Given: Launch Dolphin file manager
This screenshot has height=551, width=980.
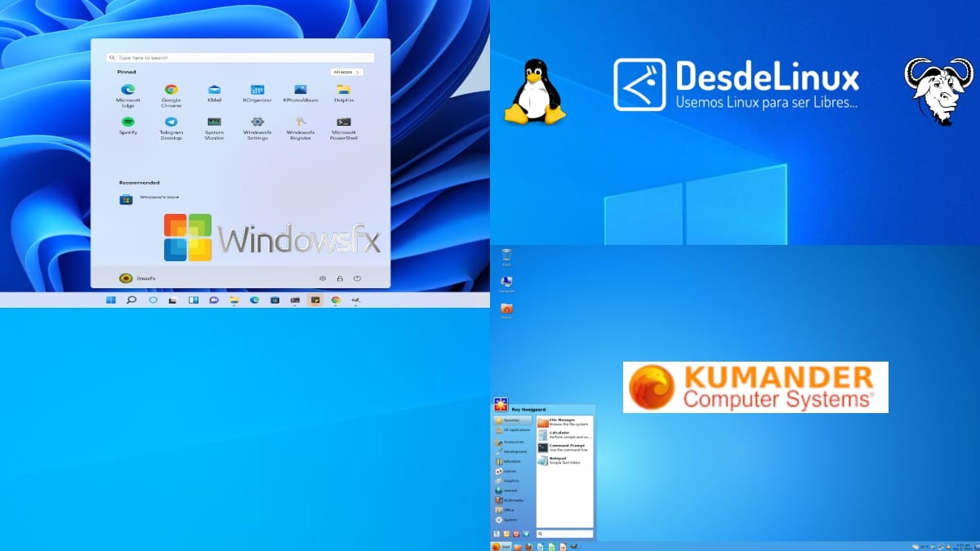Looking at the screenshot, I should (x=345, y=91).
